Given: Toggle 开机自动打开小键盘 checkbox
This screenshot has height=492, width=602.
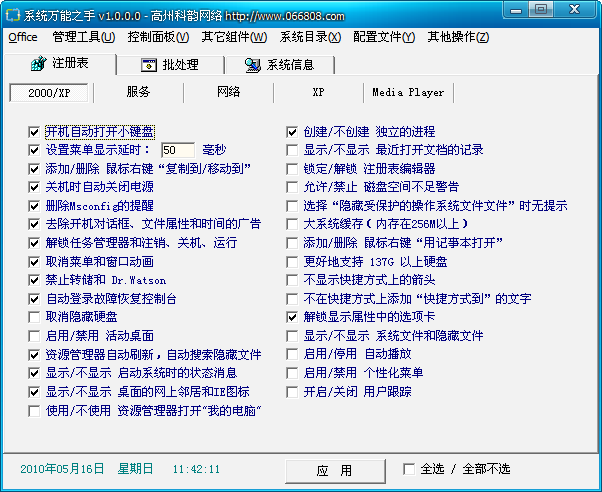Looking at the screenshot, I should click(x=36, y=131).
